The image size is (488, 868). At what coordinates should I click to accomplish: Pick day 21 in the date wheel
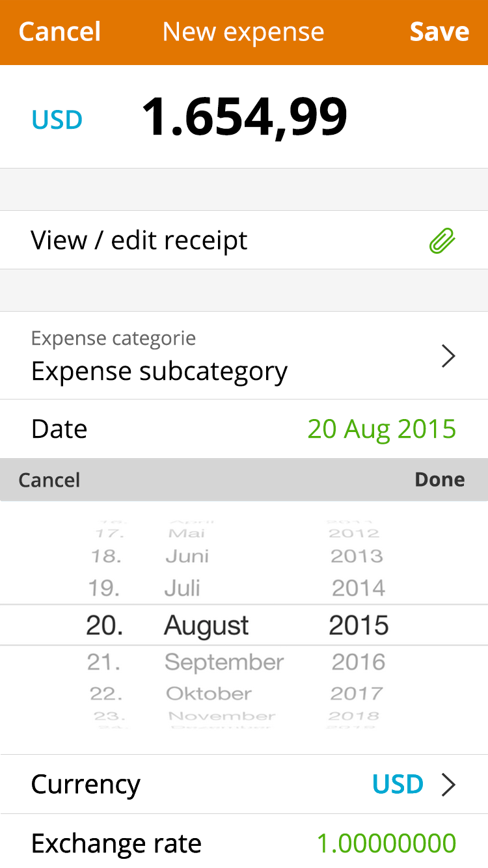104,662
